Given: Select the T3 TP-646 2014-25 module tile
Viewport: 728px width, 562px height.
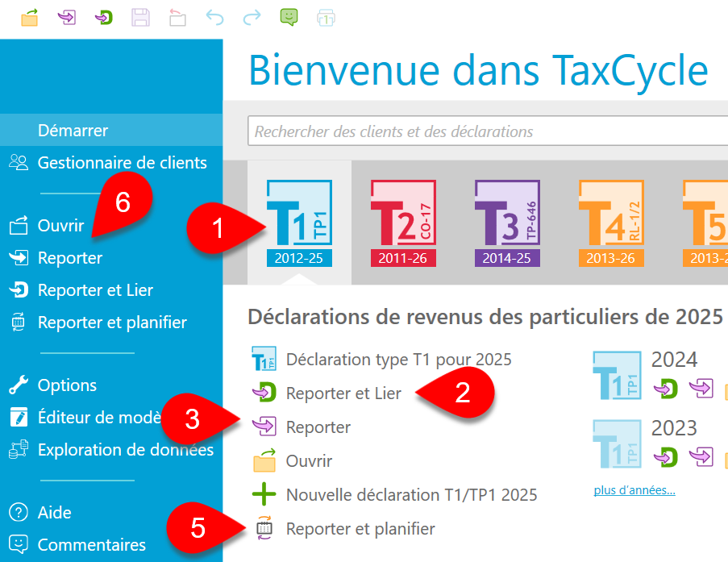Looking at the screenshot, I should tap(507, 223).
